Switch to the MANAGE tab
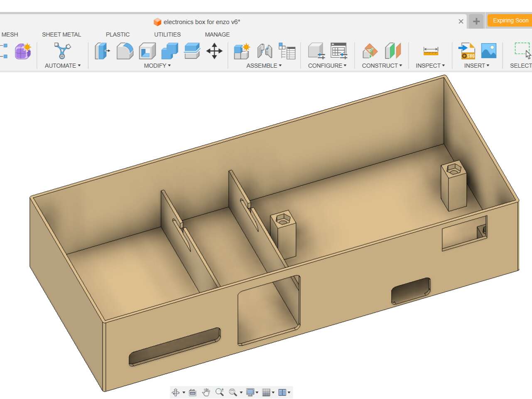 point(217,34)
